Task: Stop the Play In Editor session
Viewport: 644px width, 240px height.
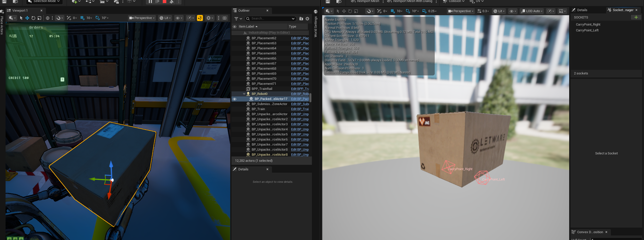Action: coord(164,2)
